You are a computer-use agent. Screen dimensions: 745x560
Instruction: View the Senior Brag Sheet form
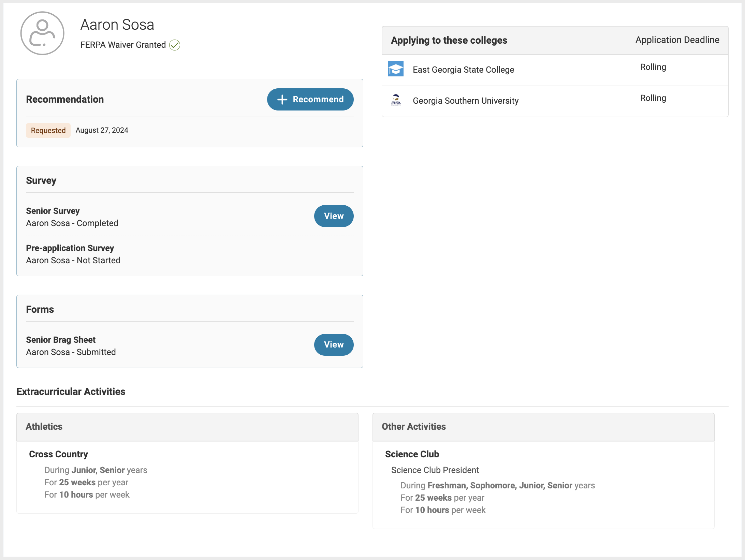[334, 345]
